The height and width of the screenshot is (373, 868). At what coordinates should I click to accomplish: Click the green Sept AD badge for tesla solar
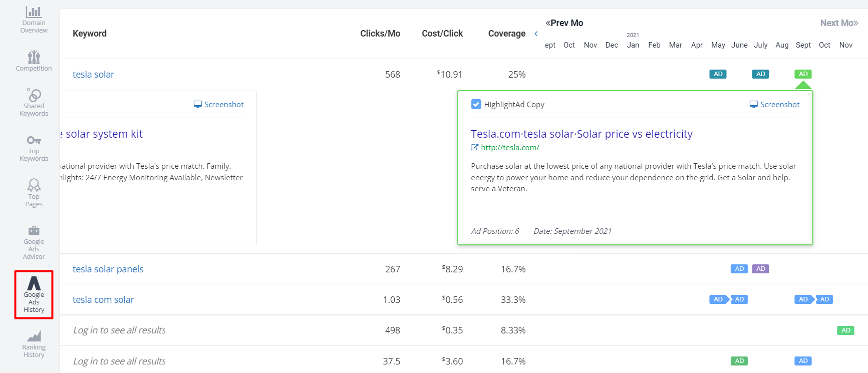pos(803,74)
